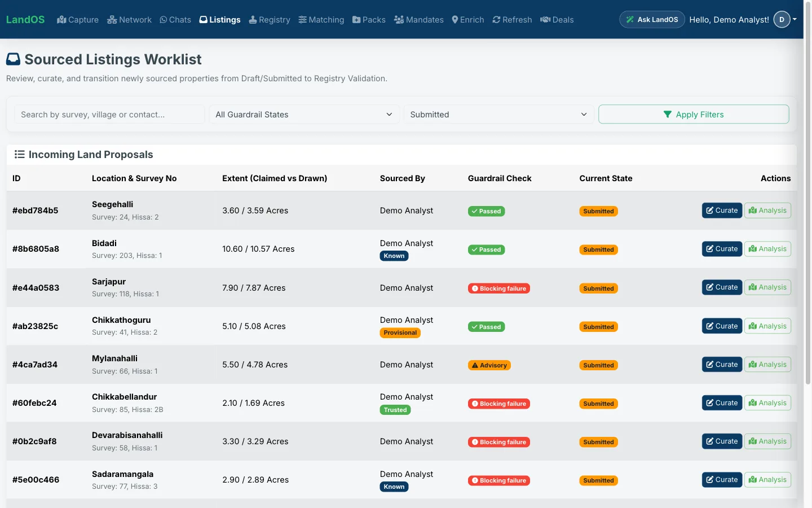This screenshot has height=508, width=812.
Task: Open the Submitted state filter dropdown
Action: point(498,115)
